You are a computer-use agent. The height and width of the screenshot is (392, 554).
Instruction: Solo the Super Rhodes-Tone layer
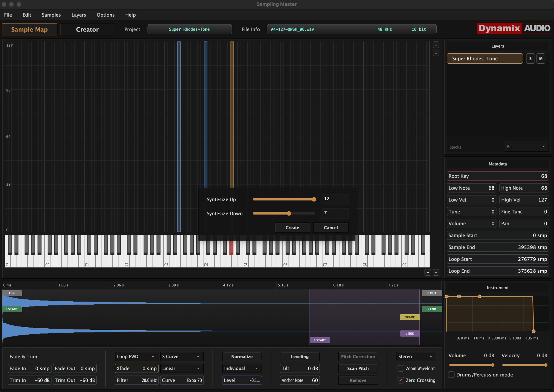[x=530, y=59]
